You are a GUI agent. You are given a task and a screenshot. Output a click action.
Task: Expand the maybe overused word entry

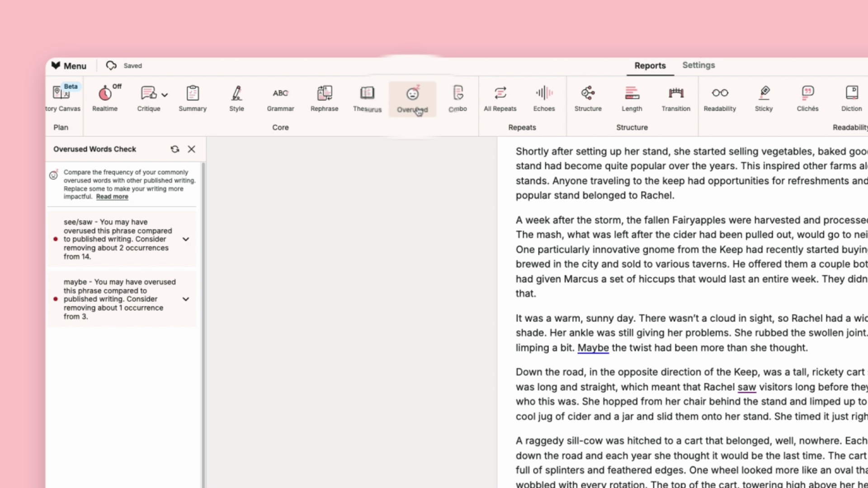click(186, 299)
